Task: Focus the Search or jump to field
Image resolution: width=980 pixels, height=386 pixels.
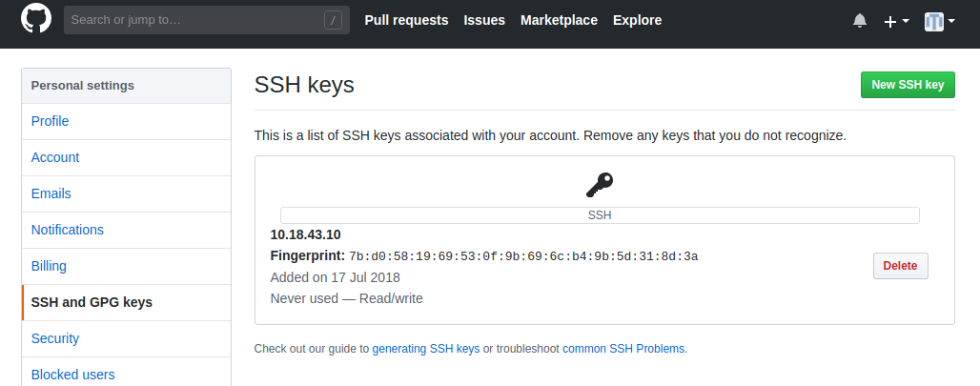Action: pos(207,20)
